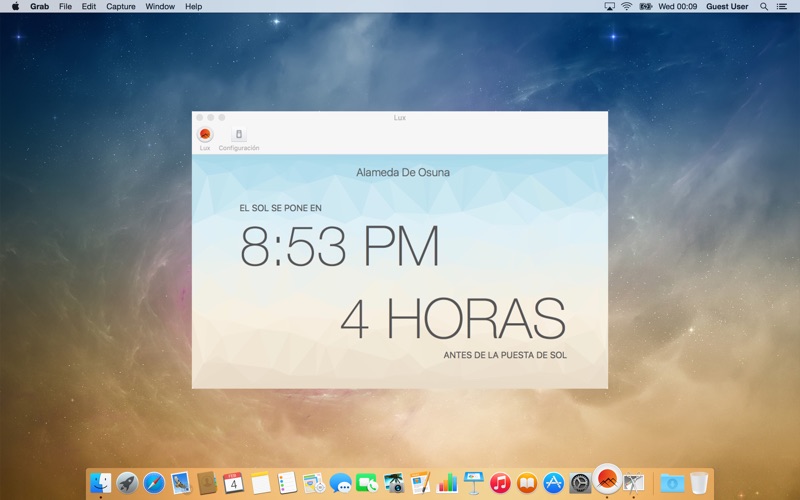Open Keynote podium icon in Dock

[473, 482]
